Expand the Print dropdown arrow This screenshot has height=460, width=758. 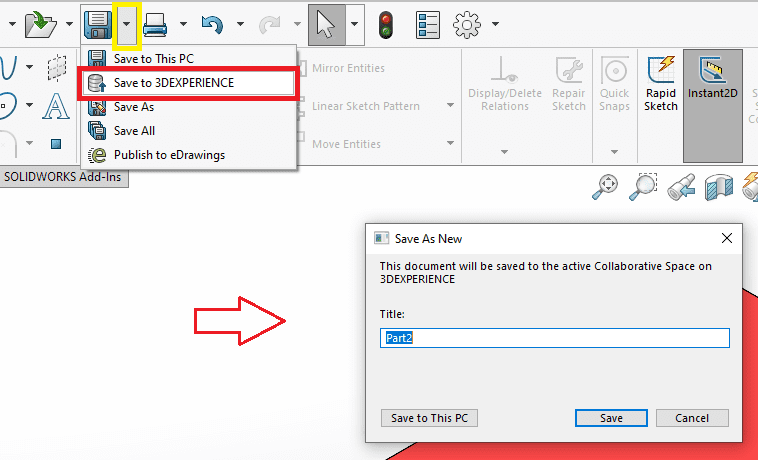click(x=183, y=24)
